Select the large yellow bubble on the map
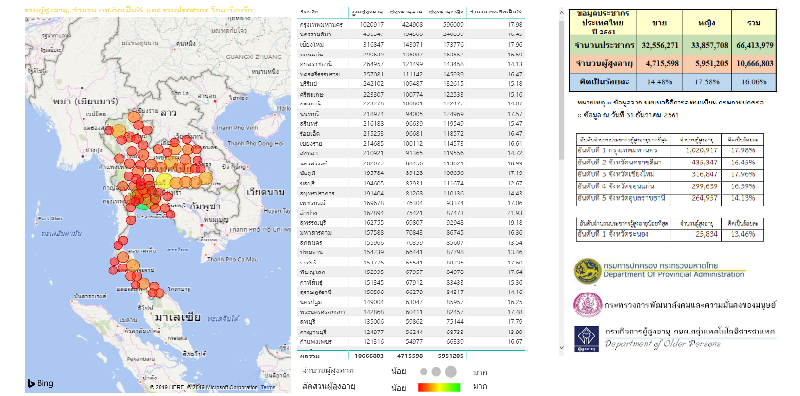Viewport: 800px width, 396px height. (x=163, y=181)
